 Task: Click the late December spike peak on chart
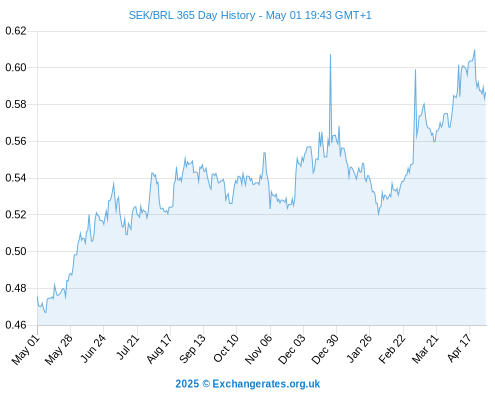330,55
